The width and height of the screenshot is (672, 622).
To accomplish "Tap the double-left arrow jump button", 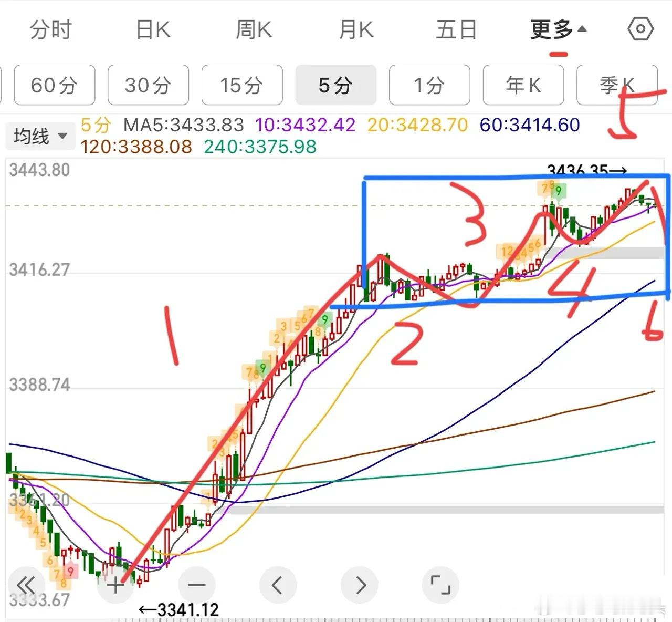I will [x=26, y=585].
